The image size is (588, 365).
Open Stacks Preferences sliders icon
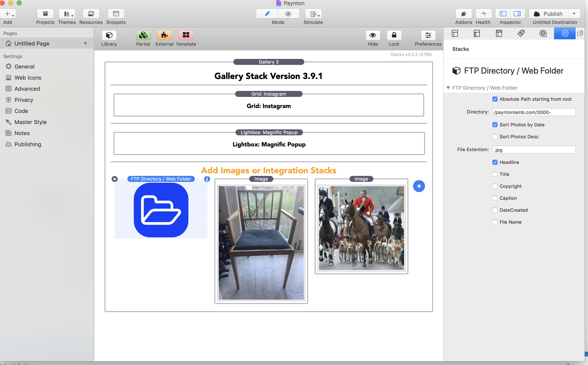[x=428, y=35]
